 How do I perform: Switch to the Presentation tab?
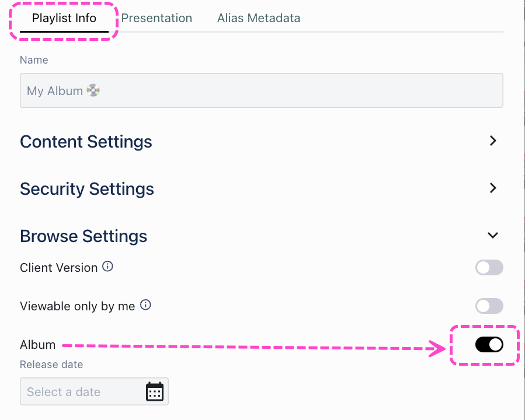point(157,18)
